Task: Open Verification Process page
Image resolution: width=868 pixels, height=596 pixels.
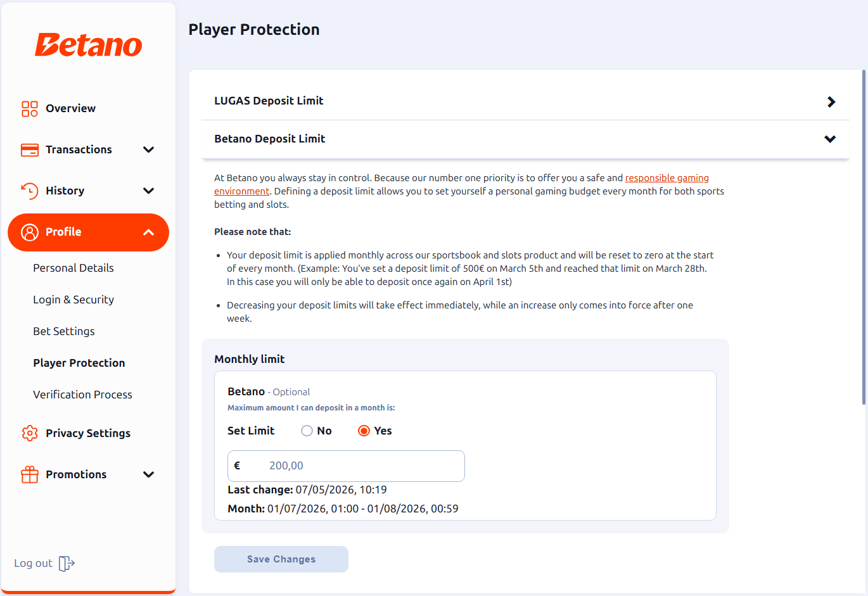Action: coord(83,395)
